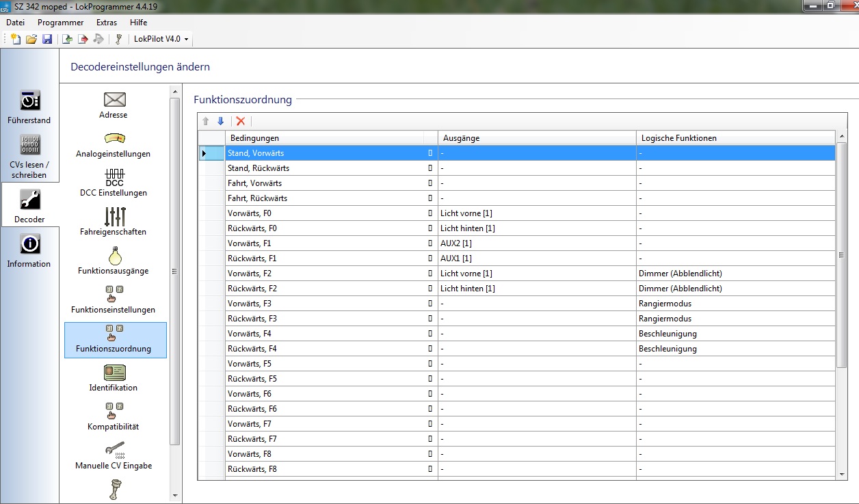Open Funktionsausgänge settings
Screen dimensions: 859x504
114,262
